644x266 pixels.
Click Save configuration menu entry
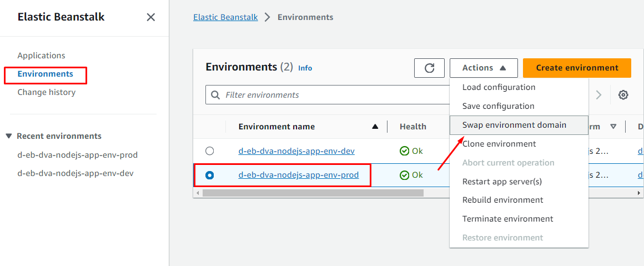(x=498, y=106)
